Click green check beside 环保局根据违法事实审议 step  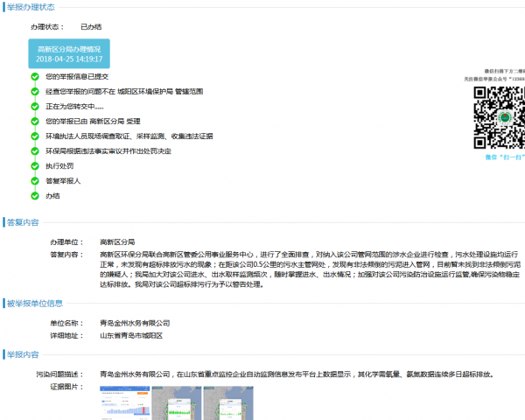click(35, 151)
